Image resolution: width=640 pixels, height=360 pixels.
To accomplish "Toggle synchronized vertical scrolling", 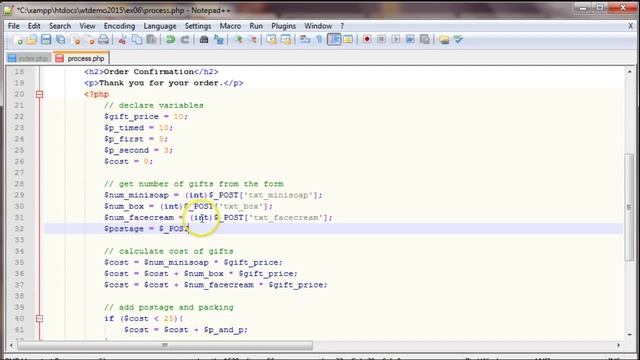I will (x=271, y=40).
